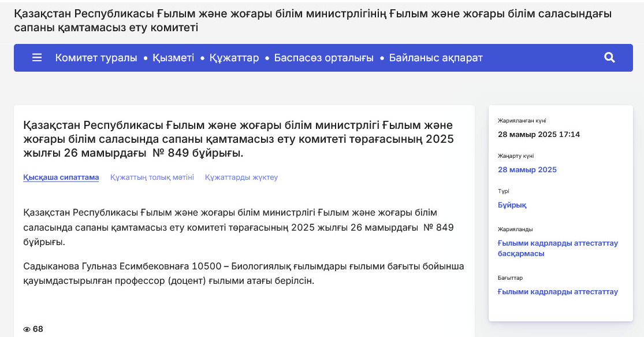The width and height of the screenshot is (644, 337).
Task: Click the committee site title at top
Action: [x=312, y=20]
